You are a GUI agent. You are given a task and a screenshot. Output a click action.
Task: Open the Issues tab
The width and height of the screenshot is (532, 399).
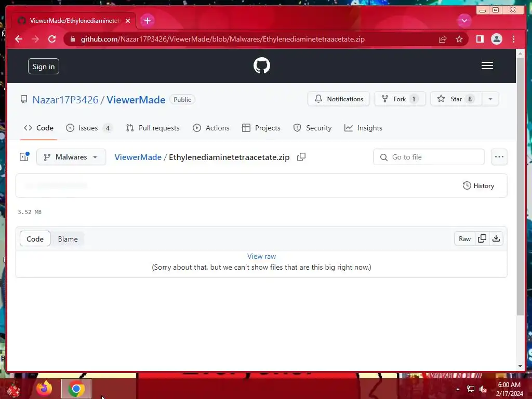pyautogui.click(x=89, y=128)
